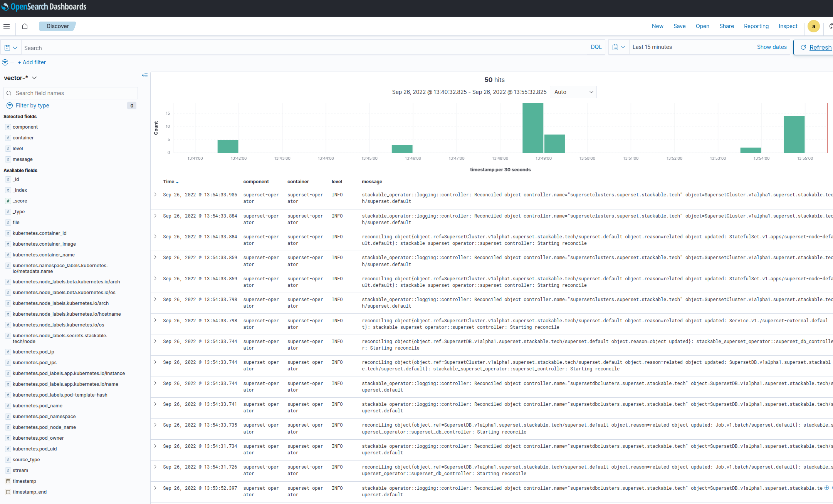The height and width of the screenshot is (504, 833).
Task: Expand the saved query dropdown chevron
Action: [x=15, y=47]
